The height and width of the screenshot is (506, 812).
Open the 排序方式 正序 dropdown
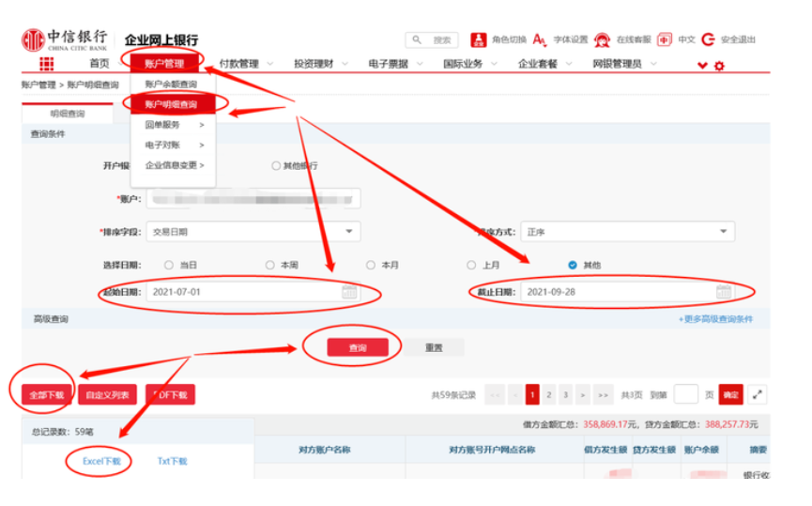[x=628, y=232]
